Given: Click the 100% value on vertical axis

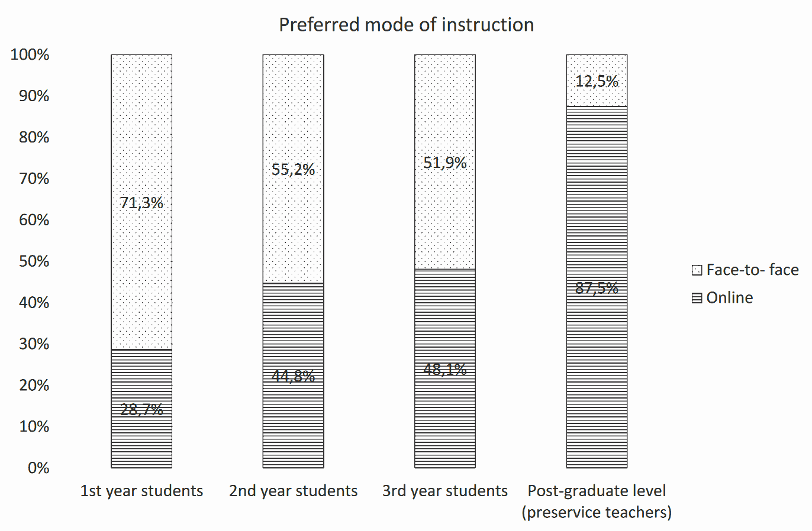Looking at the screenshot, I should click(x=30, y=55).
